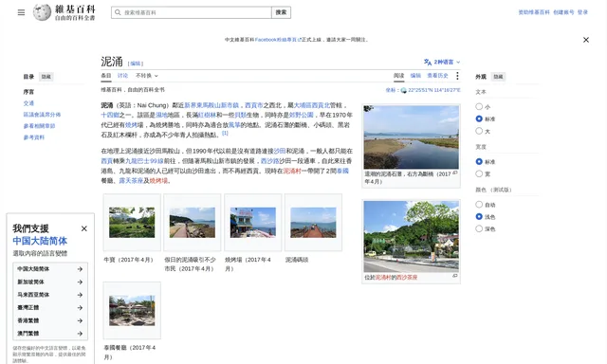The width and height of the screenshot is (607, 364).
Task: Click the Wikipedia globe logo
Action: coord(42,12)
